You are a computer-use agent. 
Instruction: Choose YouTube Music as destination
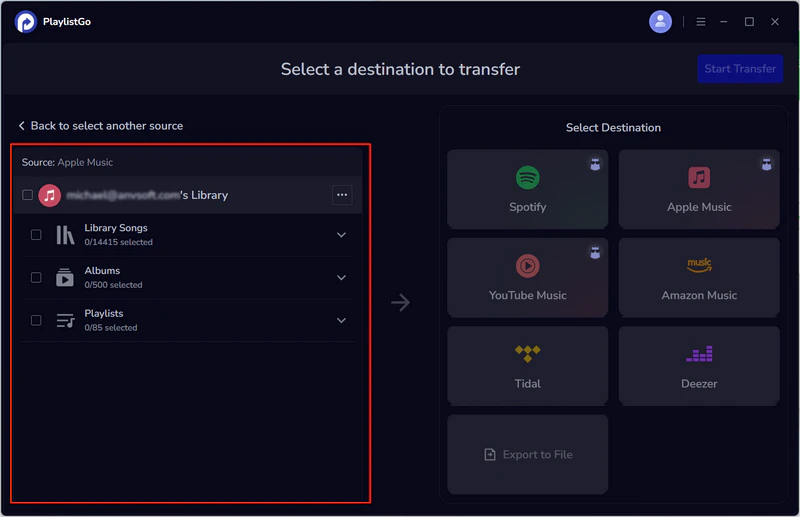pyautogui.click(x=528, y=277)
